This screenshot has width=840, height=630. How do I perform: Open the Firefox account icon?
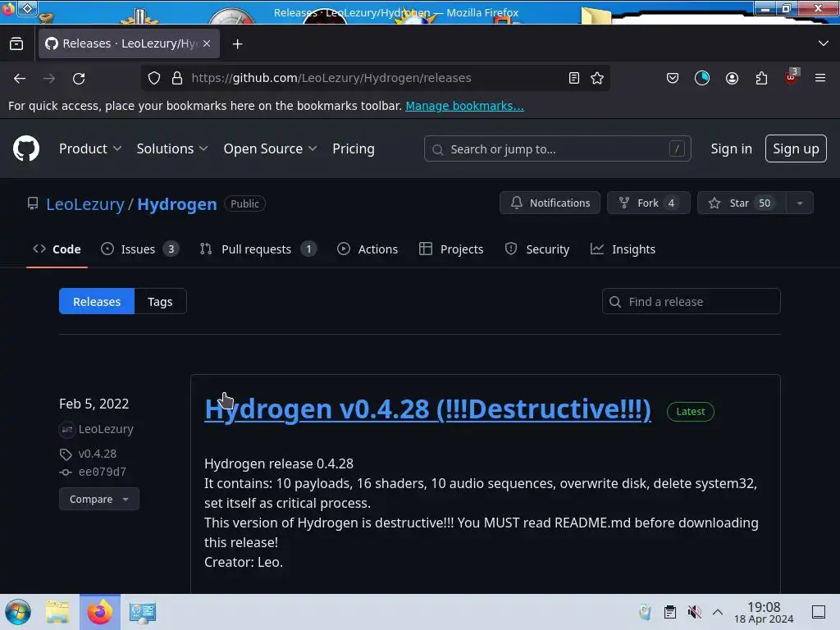click(732, 78)
